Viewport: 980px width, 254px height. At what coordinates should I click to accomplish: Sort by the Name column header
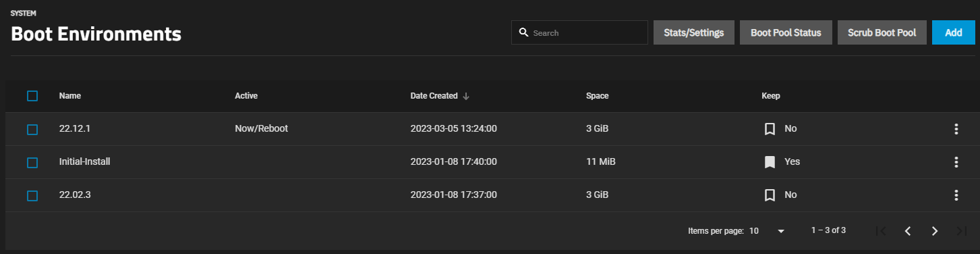tap(70, 96)
